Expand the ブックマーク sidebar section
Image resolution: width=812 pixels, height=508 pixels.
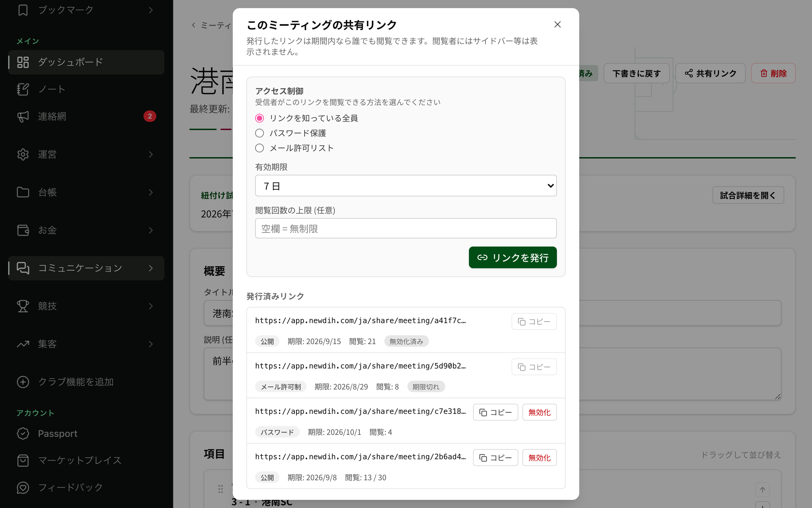click(151, 10)
